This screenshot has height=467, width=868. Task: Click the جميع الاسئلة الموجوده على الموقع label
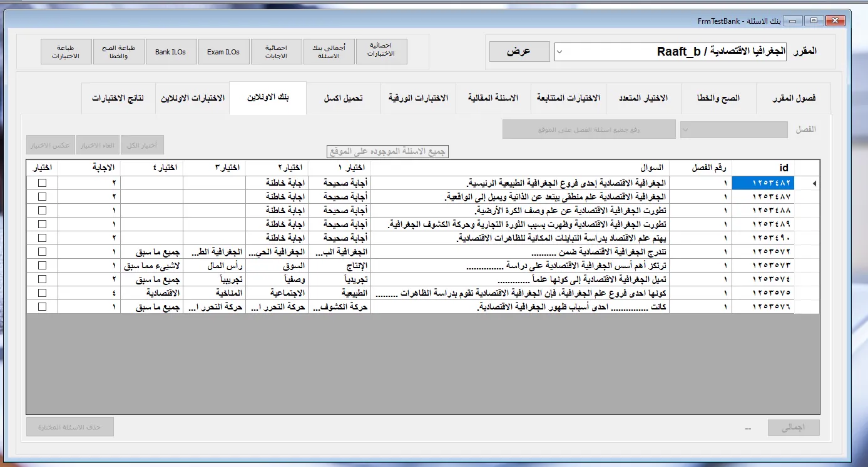[x=388, y=151]
